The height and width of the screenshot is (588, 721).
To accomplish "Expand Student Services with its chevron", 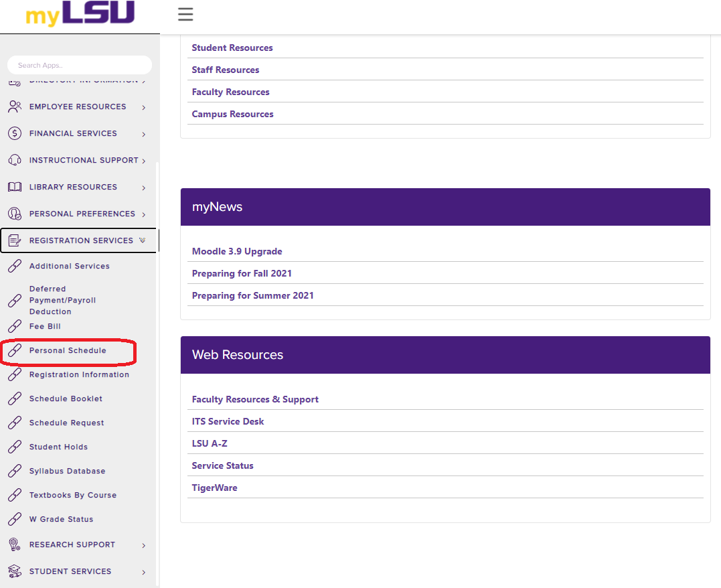I will point(144,572).
